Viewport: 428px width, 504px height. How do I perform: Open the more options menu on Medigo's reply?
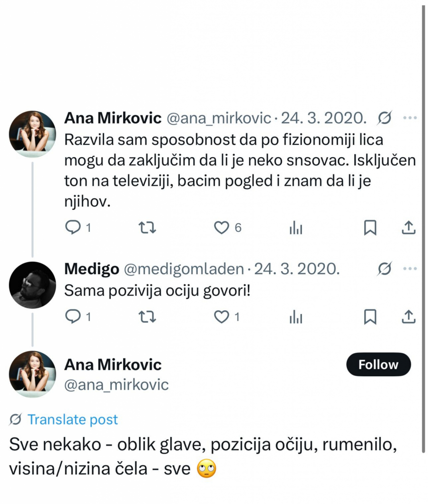[x=409, y=268]
